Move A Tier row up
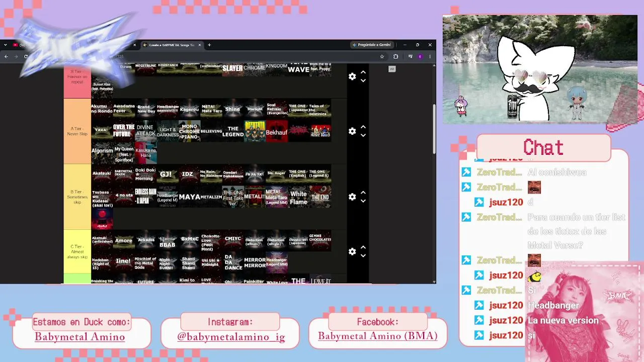Screen dimensions: 644x362 363,127
